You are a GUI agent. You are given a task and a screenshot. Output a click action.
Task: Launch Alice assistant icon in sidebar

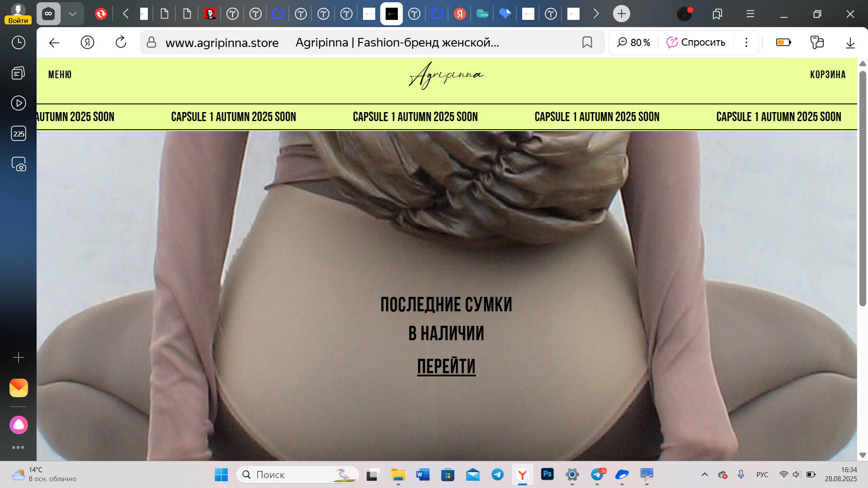(x=19, y=425)
